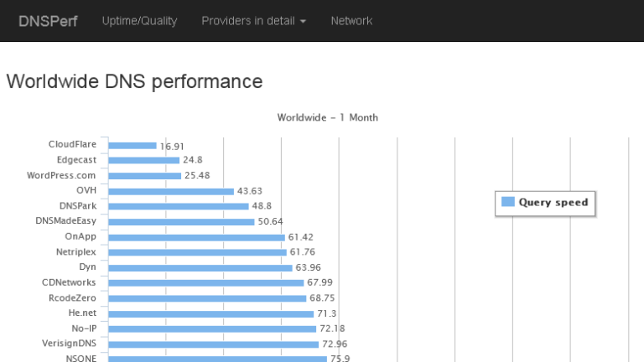Screen dimensions: 644x362
Task: Select the Netriplex bar
Action: click(197, 252)
